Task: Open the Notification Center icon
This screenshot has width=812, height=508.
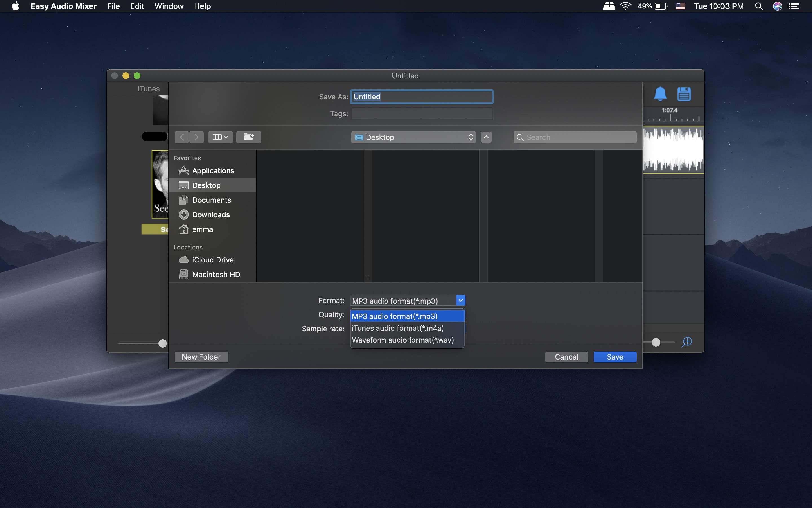Action: (x=794, y=6)
